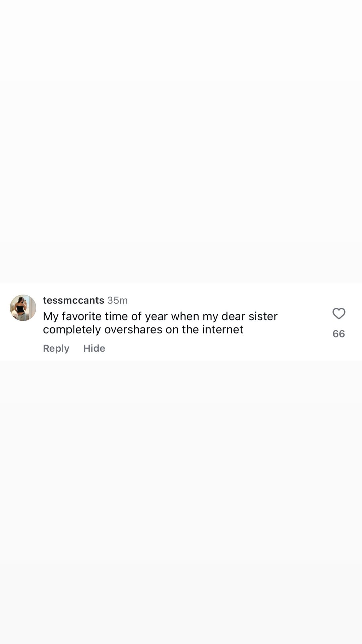
Task: Open tessmccants profile picture
Action: (x=23, y=308)
